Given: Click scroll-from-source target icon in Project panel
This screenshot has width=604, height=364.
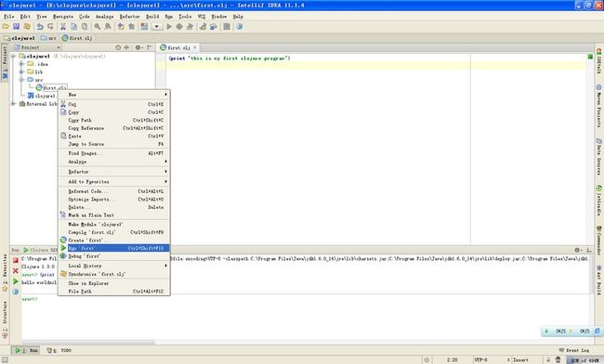Looking at the screenshot, I should [x=118, y=47].
